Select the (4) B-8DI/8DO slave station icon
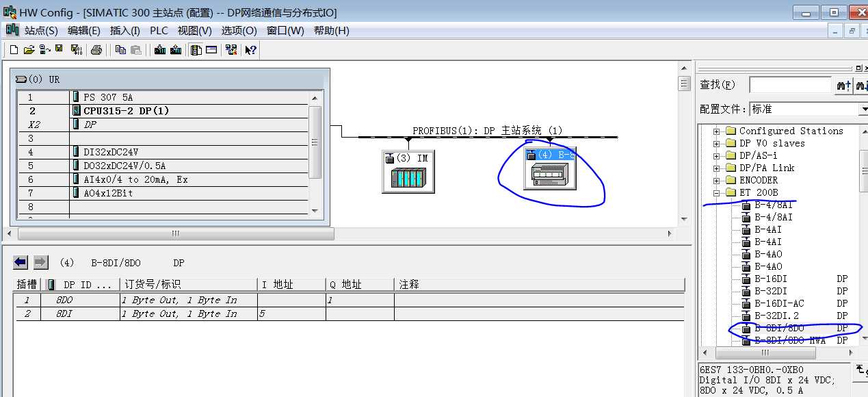Viewport: 868px width, 397px height. [551, 168]
